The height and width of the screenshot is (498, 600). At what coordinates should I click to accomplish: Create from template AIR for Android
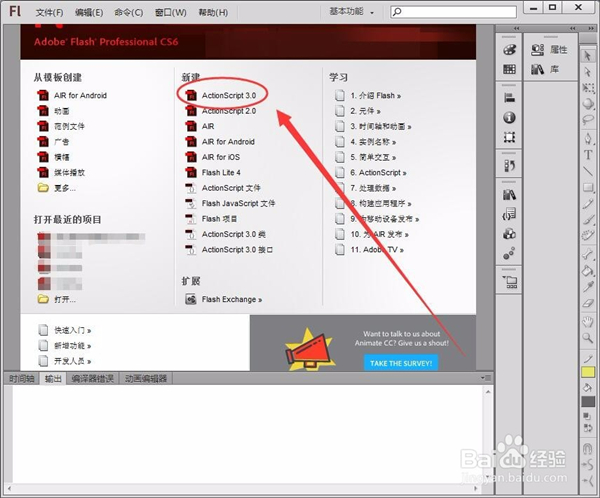pyautogui.click(x=72, y=95)
